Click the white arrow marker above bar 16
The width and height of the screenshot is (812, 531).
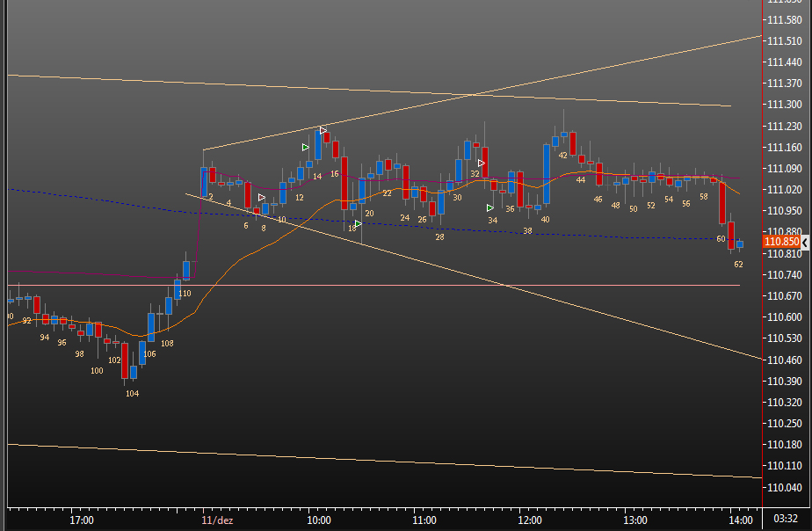pos(323,130)
